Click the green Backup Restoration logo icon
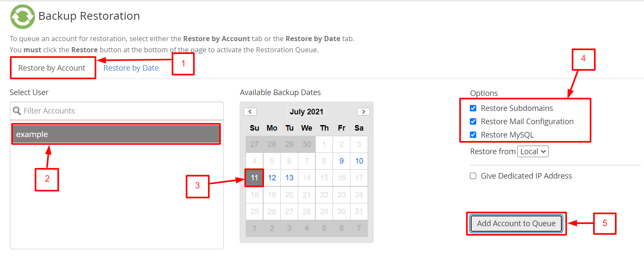644x269 pixels. click(22, 17)
